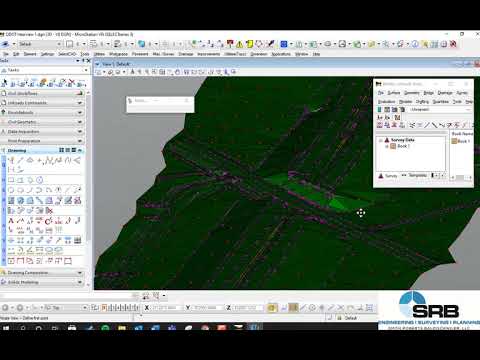The height and width of the screenshot is (360, 480).
Task: Open the File menu in the MicroStation menu bar
Action: [x=6, y=54]
